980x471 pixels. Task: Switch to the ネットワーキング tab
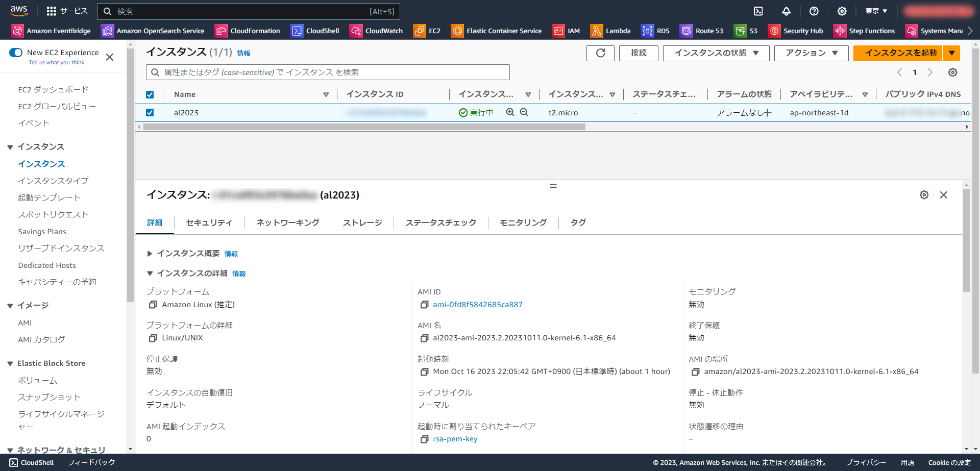[x=288, y=222]
